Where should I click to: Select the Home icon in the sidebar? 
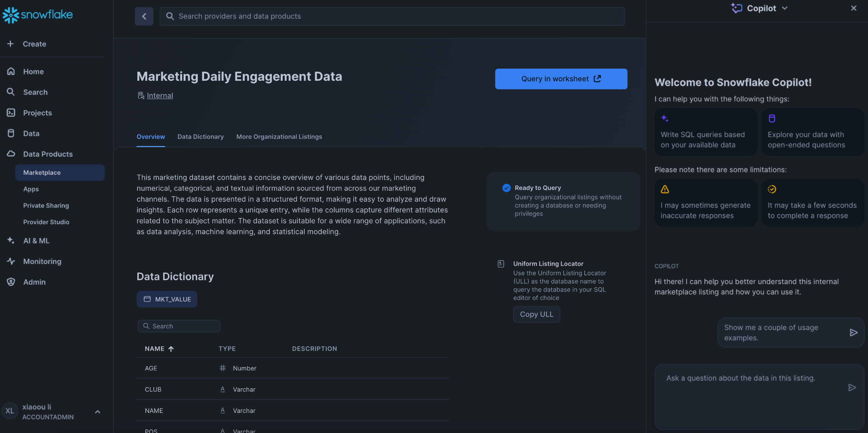click(11, 71)
